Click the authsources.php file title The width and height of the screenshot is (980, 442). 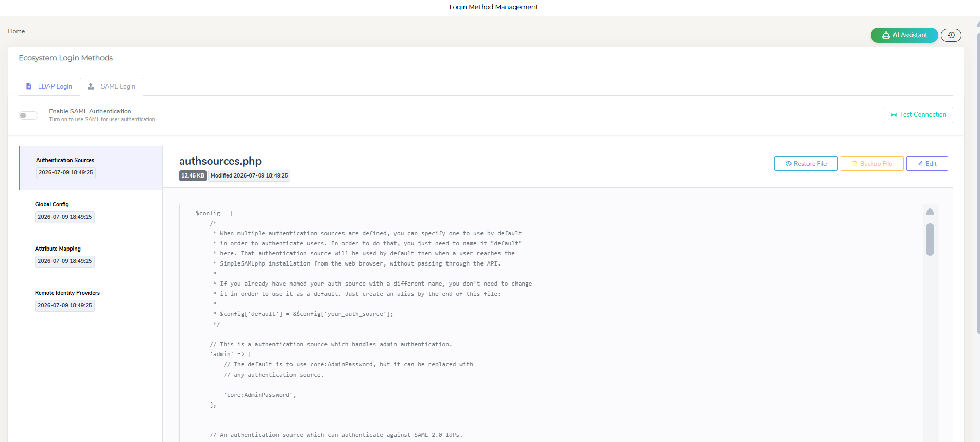click(220, 161)
